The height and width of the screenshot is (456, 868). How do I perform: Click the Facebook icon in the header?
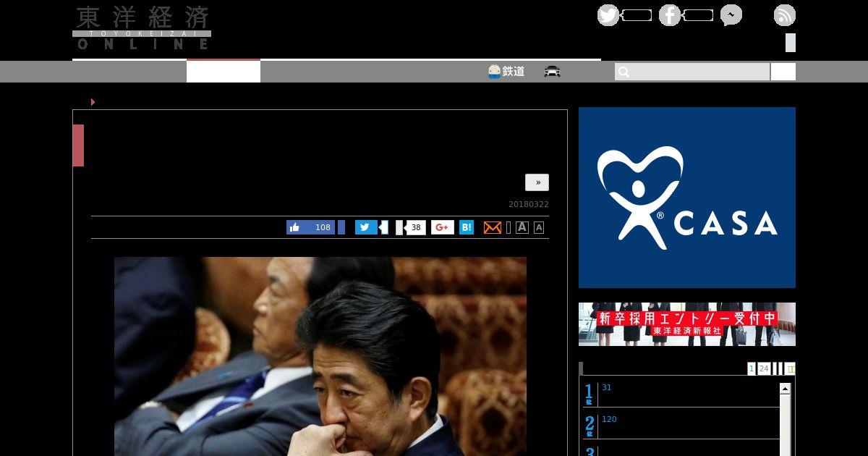670,15
